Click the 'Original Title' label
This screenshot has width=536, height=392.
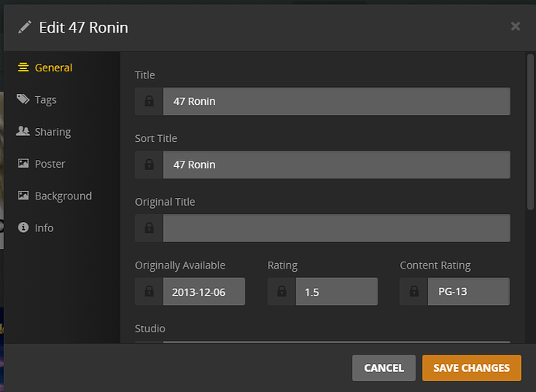click(x=165, y=202)
